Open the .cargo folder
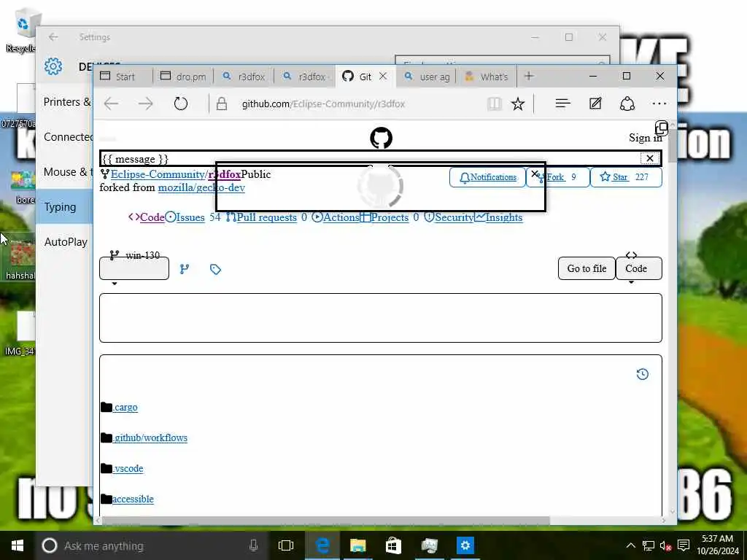This screenshot has width=747, height=560. coord(125,408)
